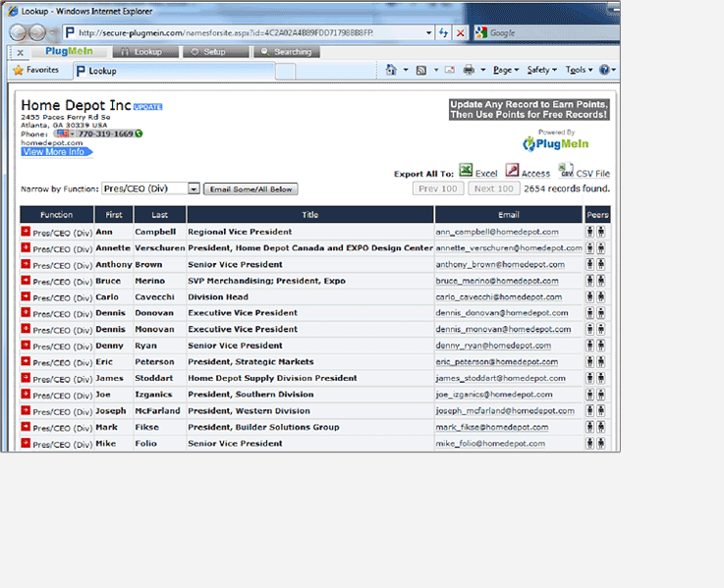Click the UPDATE badge next to Home Depot Inc
The image size is (724, 588).
coord(147,107)
